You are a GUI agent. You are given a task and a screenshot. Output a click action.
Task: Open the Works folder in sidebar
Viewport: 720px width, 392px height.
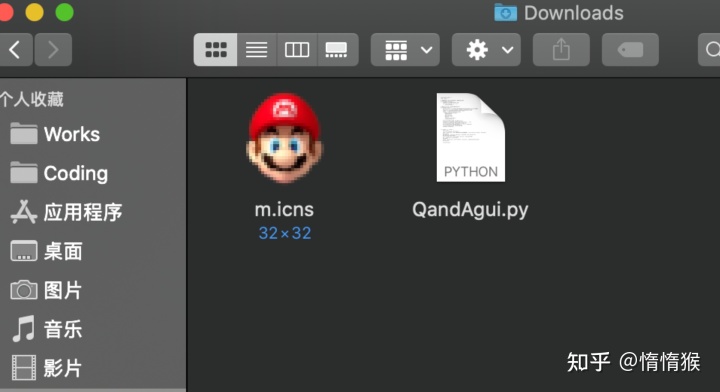point(55,134)
